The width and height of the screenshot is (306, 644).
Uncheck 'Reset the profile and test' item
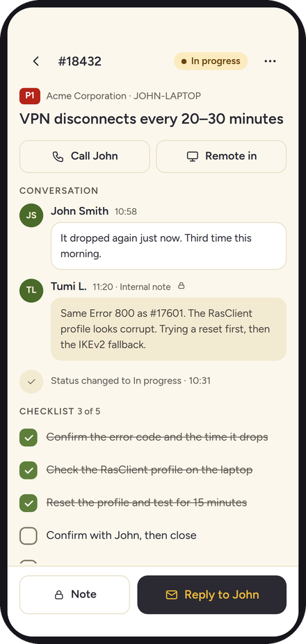[x=29, y=503]
